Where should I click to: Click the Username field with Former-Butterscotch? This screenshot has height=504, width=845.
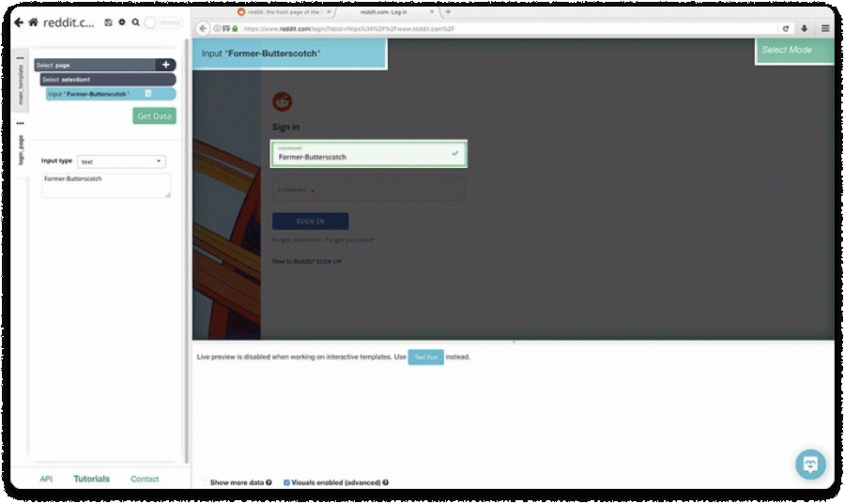point(369,154)
